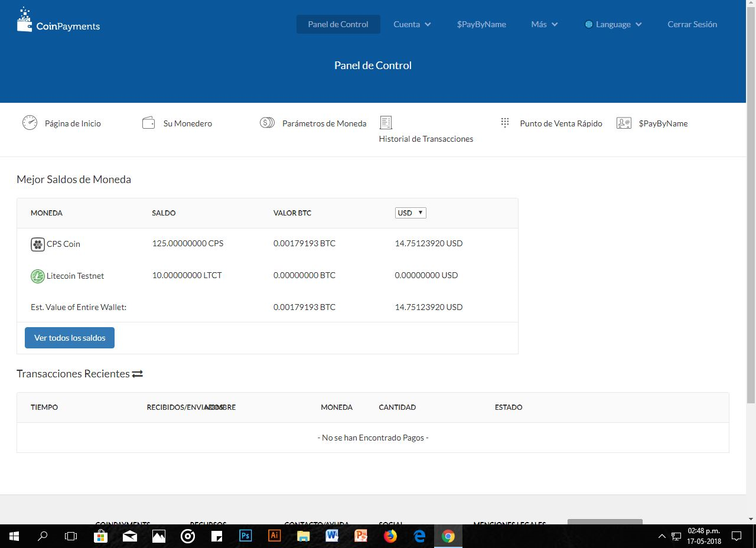Click the taskbar clock and date
The height and width of the screenshot is (548, 756).
click(704, 536)
